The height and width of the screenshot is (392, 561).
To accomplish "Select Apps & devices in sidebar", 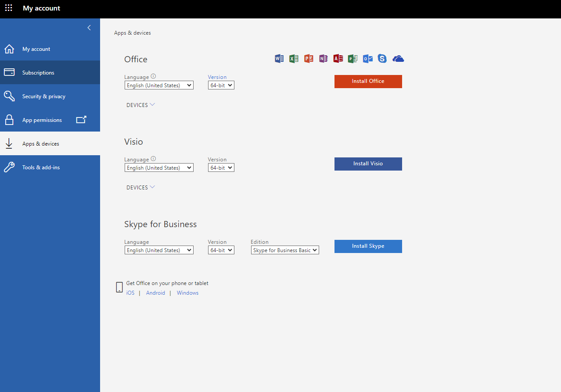I will click(50, 143).
